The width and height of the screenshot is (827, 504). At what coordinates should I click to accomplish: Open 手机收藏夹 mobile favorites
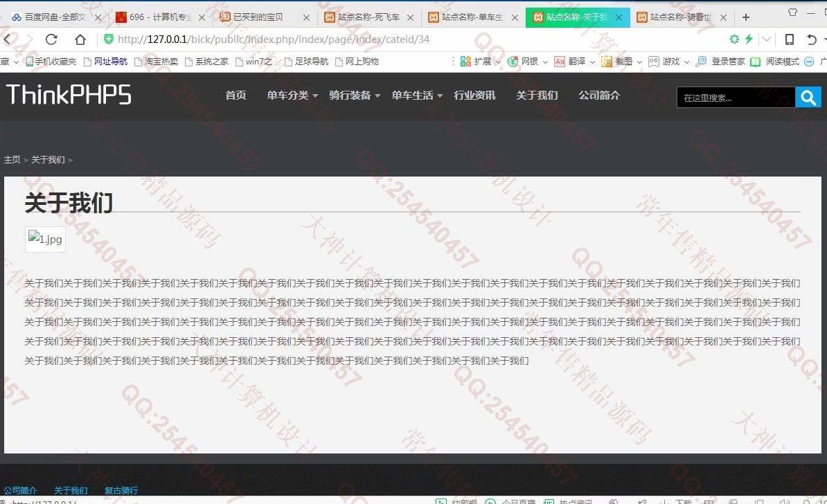pyautogui.click(x=51, y=61)
